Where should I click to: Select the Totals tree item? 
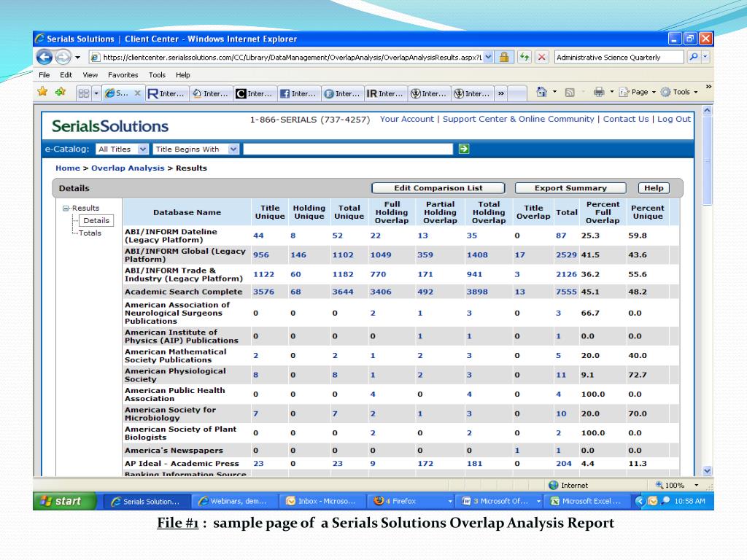click(90, 233)
